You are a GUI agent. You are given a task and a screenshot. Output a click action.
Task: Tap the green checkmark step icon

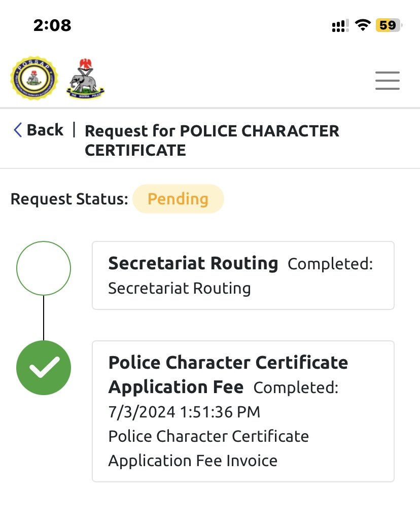pyautogui.click(x=44, y=368)
